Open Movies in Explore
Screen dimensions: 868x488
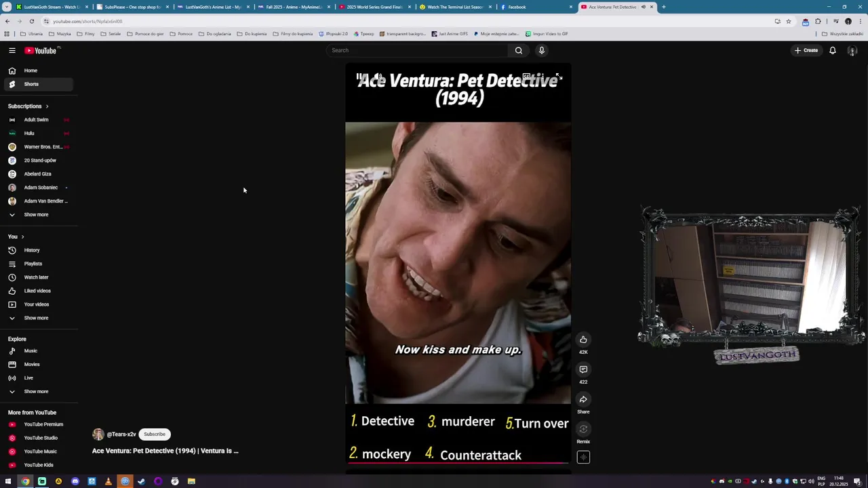pos(37,365)
